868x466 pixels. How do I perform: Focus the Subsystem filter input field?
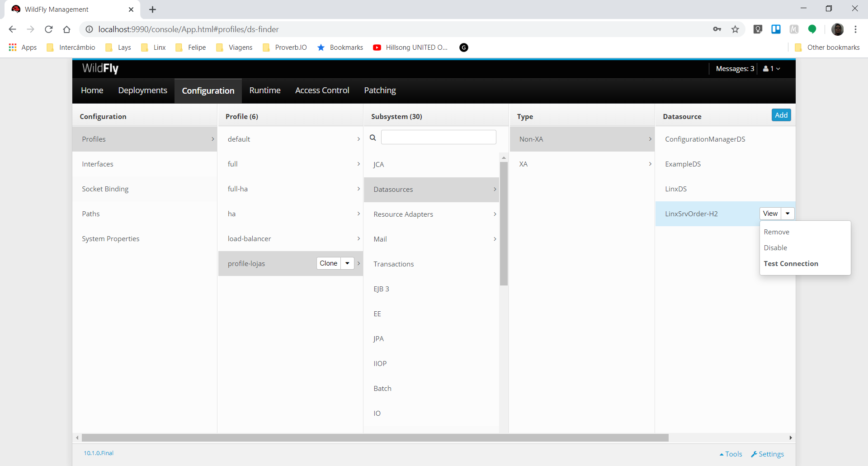(439, 138)
